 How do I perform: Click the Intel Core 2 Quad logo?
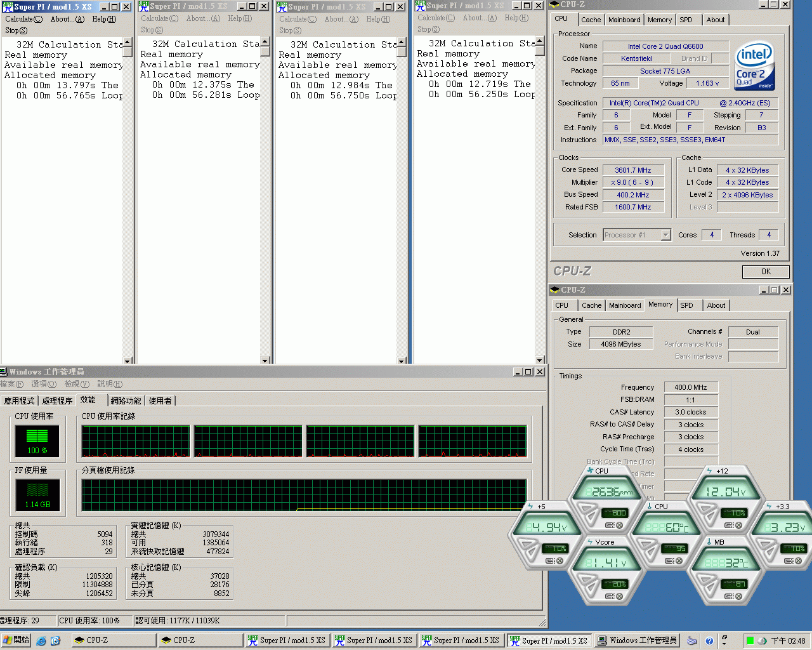pos(754,67)
